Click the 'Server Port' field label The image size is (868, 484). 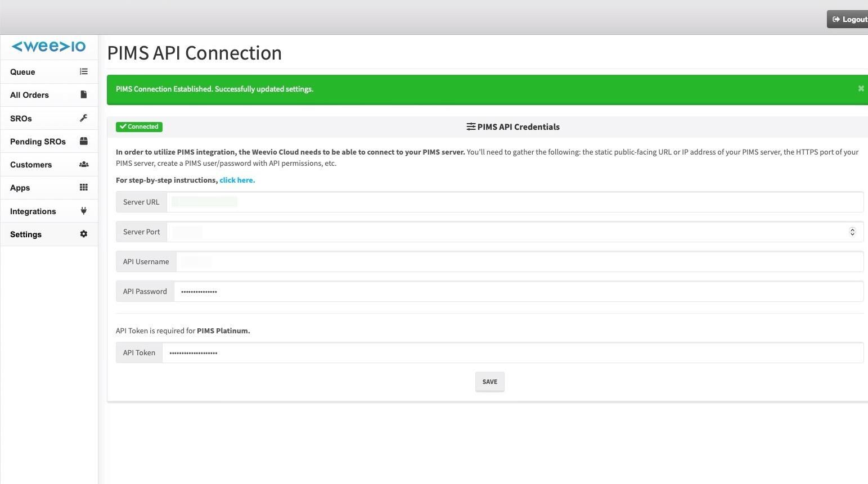(142, 232)
